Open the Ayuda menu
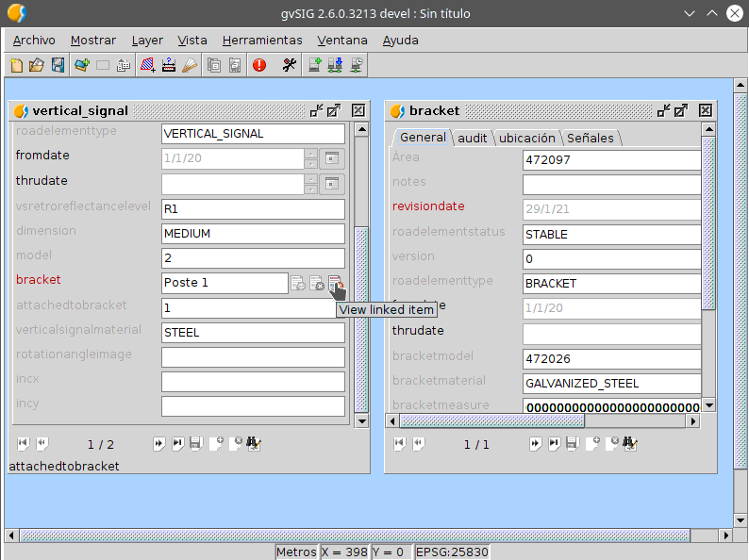This screenshot has width=749, height=560. [x=400, y=41]
